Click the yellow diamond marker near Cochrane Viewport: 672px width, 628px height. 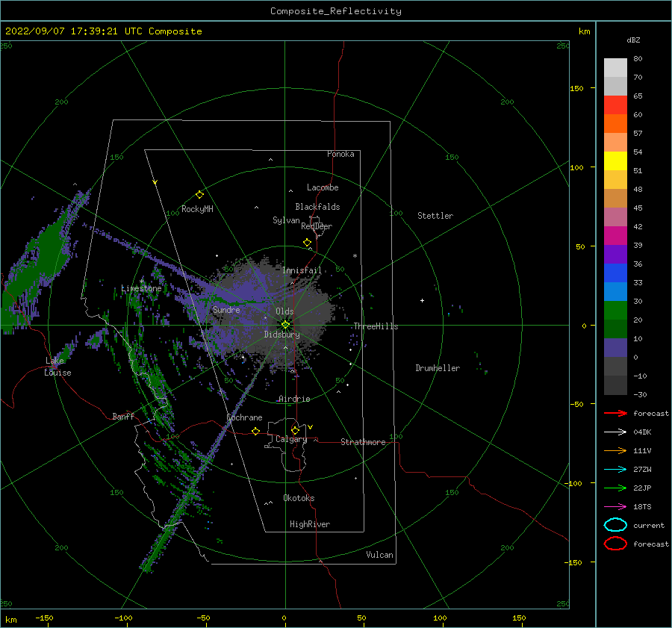[256, 432]
